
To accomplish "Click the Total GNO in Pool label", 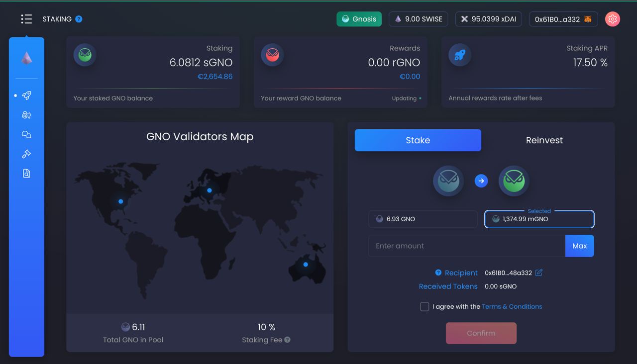I will point(133,340).
